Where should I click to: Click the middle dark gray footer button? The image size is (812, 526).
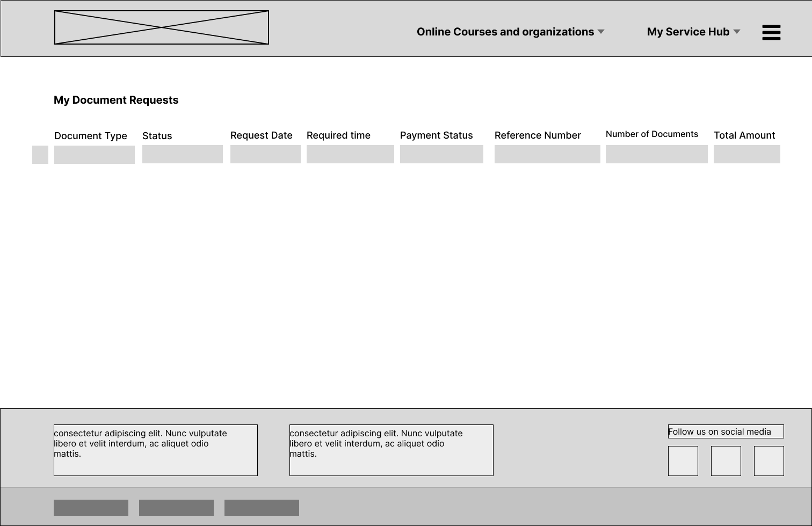click(x=176, y=508)
